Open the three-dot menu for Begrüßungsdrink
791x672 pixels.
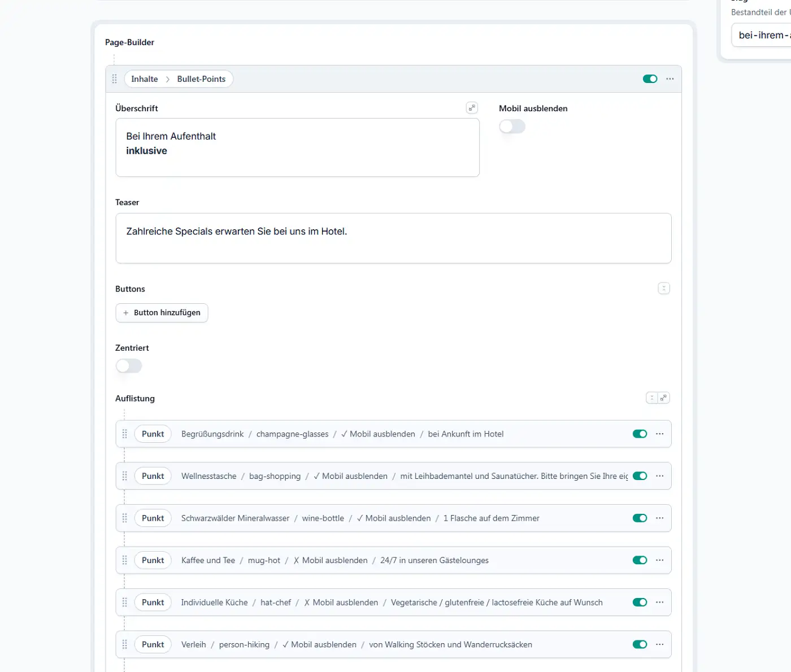pos(659,434)
